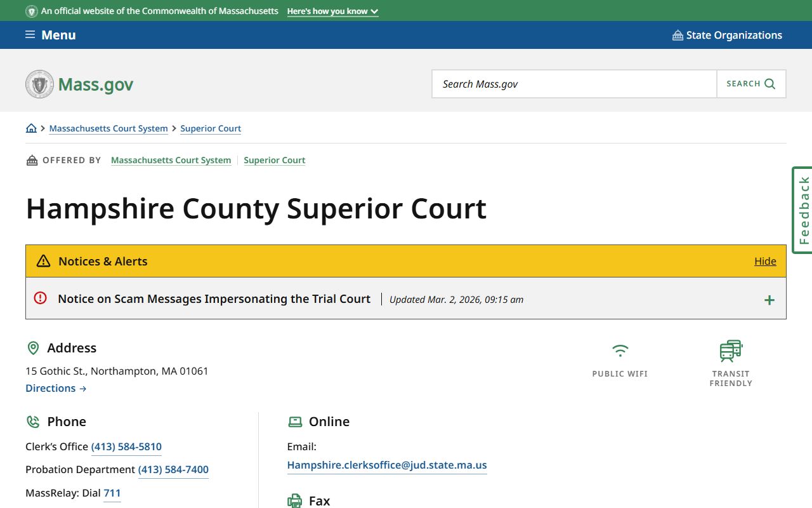Open Superior Court breadcrumb link
Screen dimensions: 812x508
pos(211,128)
